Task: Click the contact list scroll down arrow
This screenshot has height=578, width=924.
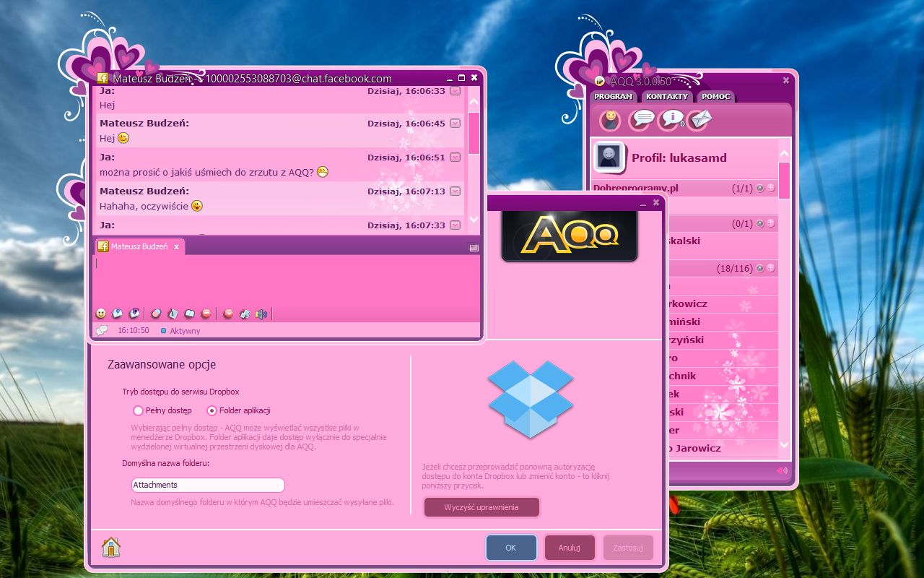Action: pos(784,446)
